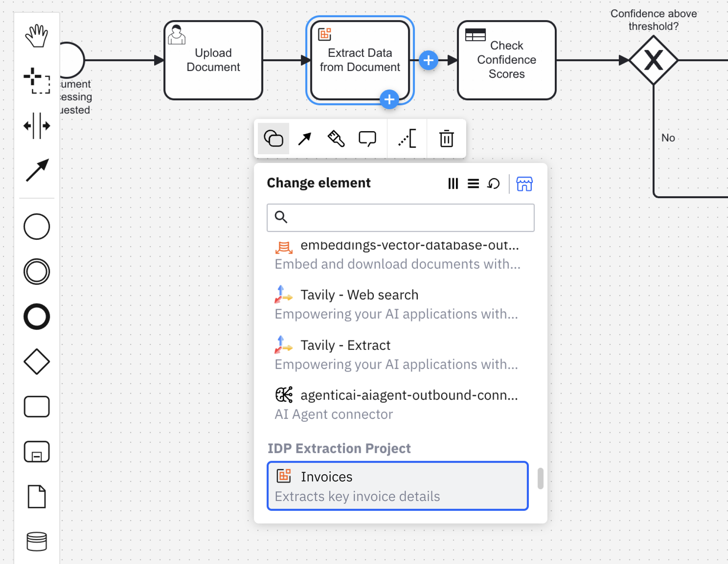The image size is (728, 564).
Task: Create a gateway from palette
Action: pos(37,362)
